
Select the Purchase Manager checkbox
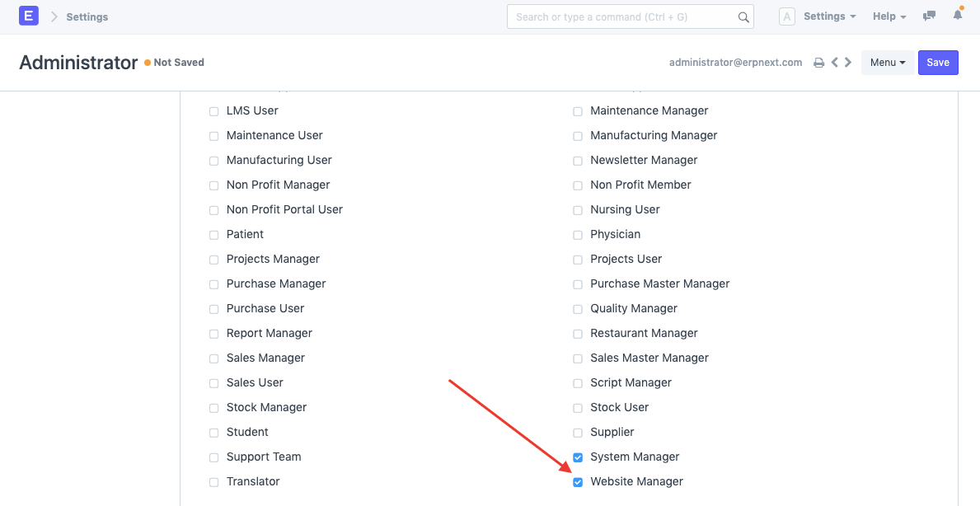[214, 284]
